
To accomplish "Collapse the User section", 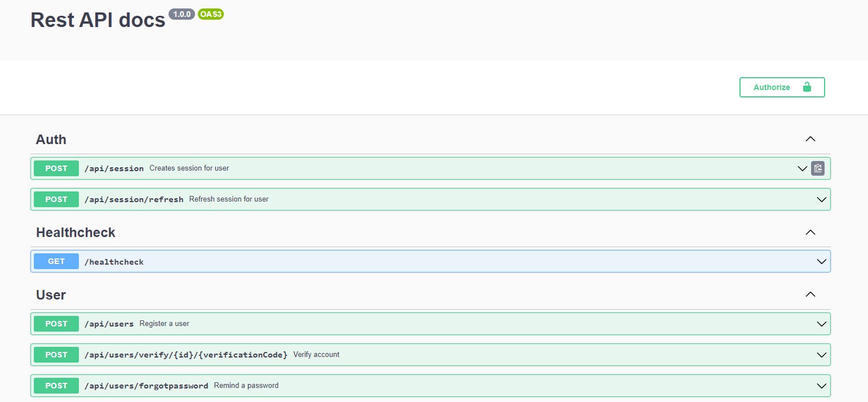I will (810, 294).
